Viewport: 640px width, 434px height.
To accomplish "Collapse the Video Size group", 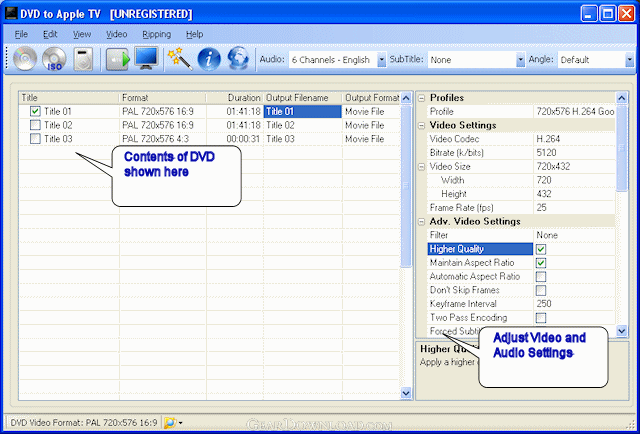I will [x=422, y=167].
